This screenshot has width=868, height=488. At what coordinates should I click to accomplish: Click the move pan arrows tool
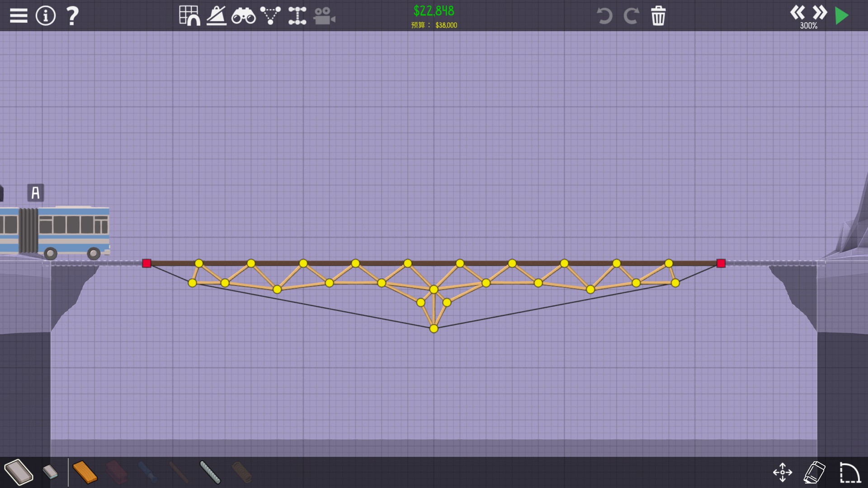tap(783, 472)
